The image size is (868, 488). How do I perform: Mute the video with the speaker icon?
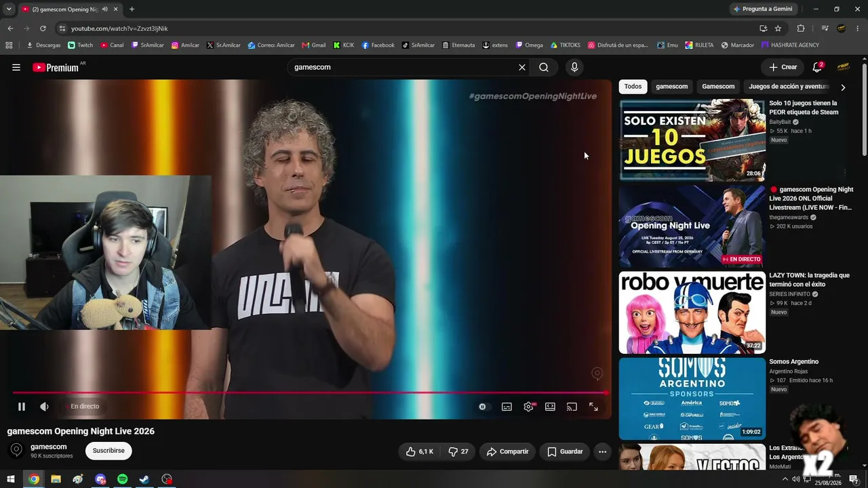[44, 407]
